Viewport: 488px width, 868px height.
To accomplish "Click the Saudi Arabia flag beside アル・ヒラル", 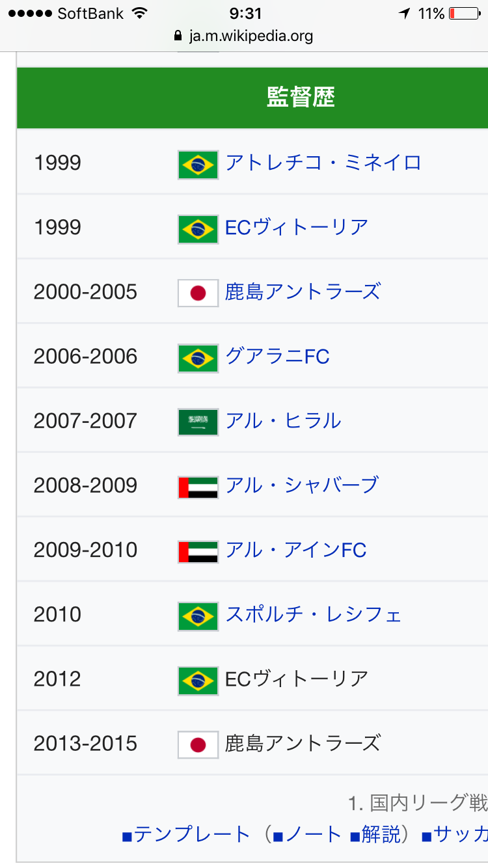I will click(198, 422).
